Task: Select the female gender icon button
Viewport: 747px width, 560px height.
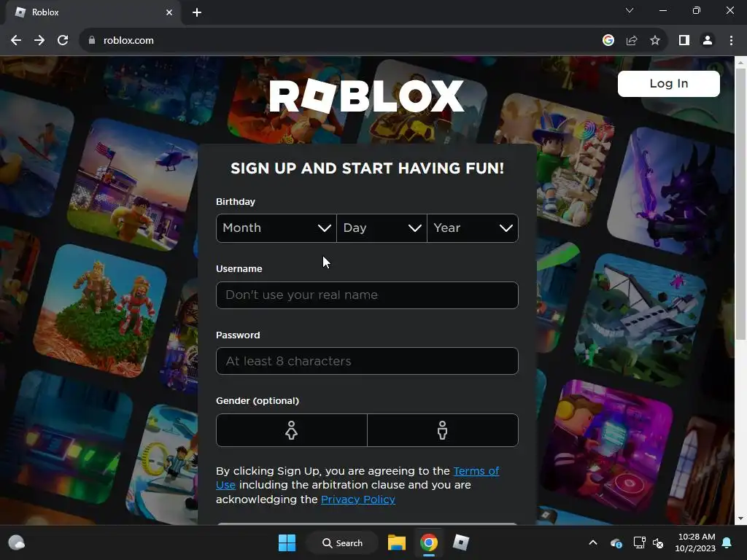Action: (292, 430)
